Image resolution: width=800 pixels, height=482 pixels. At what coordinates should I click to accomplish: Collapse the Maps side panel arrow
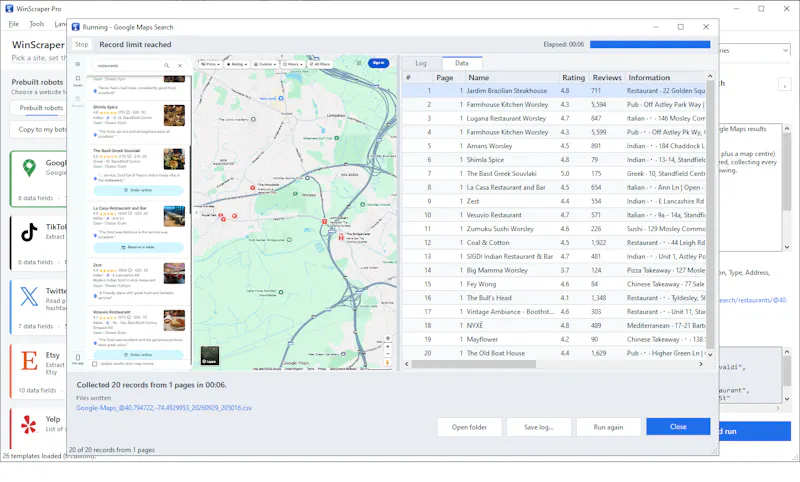click(x=196, y=213)
